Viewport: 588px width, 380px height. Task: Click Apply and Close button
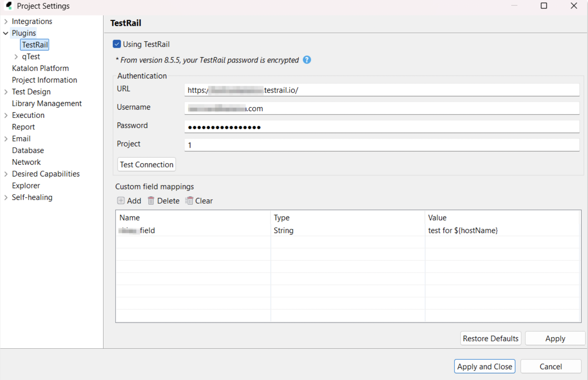(484, 366)
